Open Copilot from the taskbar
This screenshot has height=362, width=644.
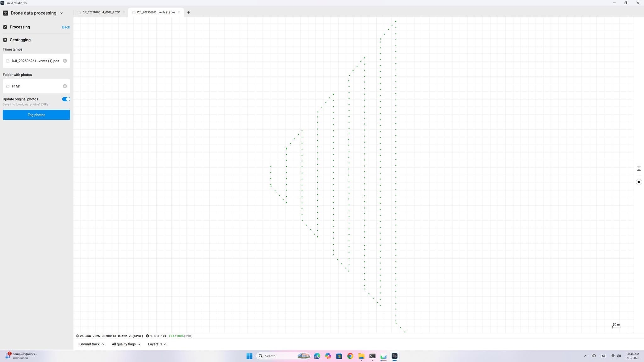click(328, 356)
